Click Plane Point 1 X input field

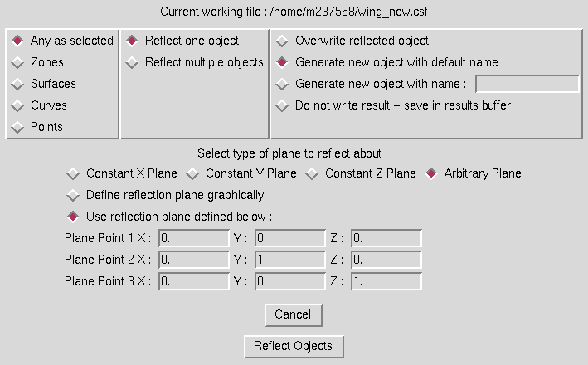193,239
